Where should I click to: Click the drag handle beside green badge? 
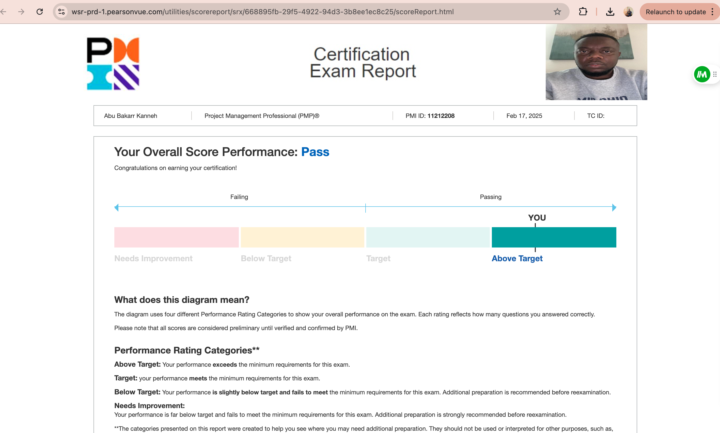714,74
